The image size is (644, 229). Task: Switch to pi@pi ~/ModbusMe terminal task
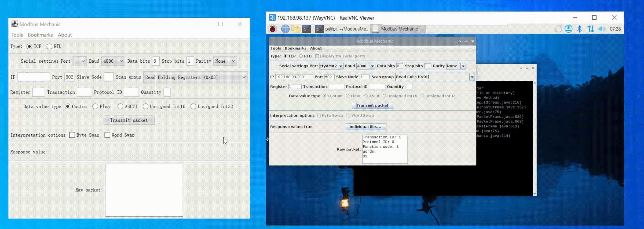342,29
